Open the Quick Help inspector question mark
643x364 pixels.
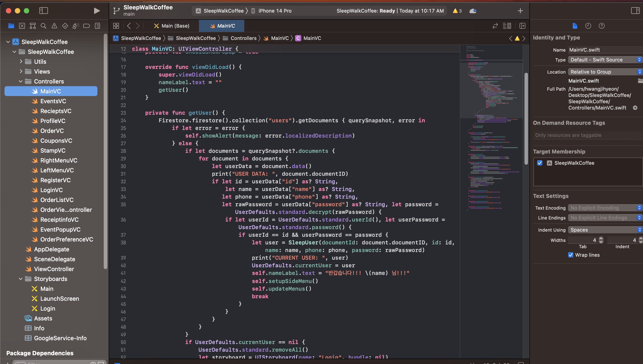click(x=602, y=26)
